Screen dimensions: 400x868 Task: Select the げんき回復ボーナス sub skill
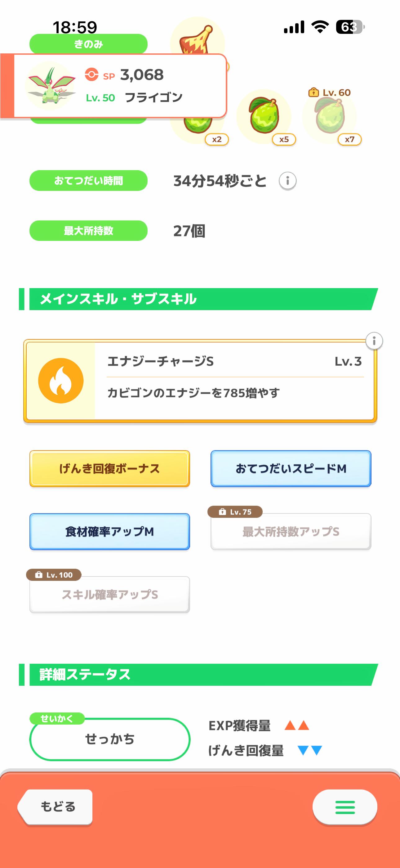[110, 469]
